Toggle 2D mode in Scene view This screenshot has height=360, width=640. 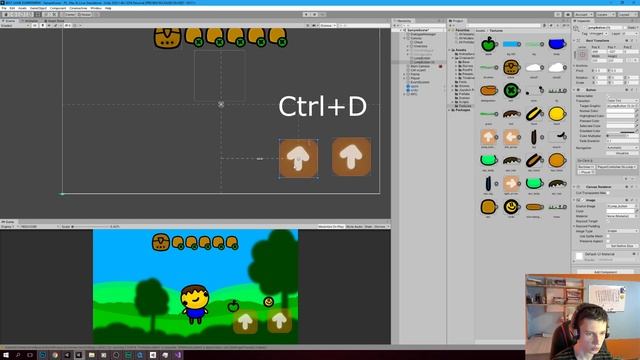point(35,25)
